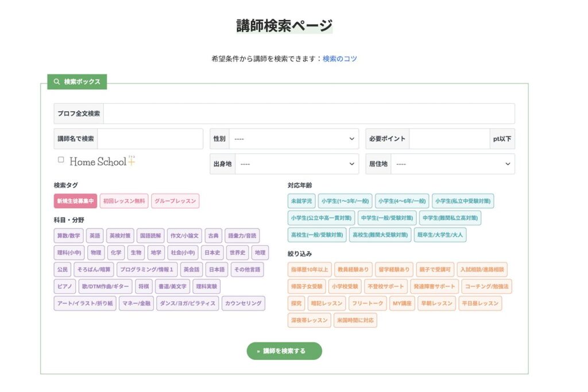Screen dimensions: 588x392
Task: Select the プログラミング/情報1 tag
Action: click(x=147, y=269)
